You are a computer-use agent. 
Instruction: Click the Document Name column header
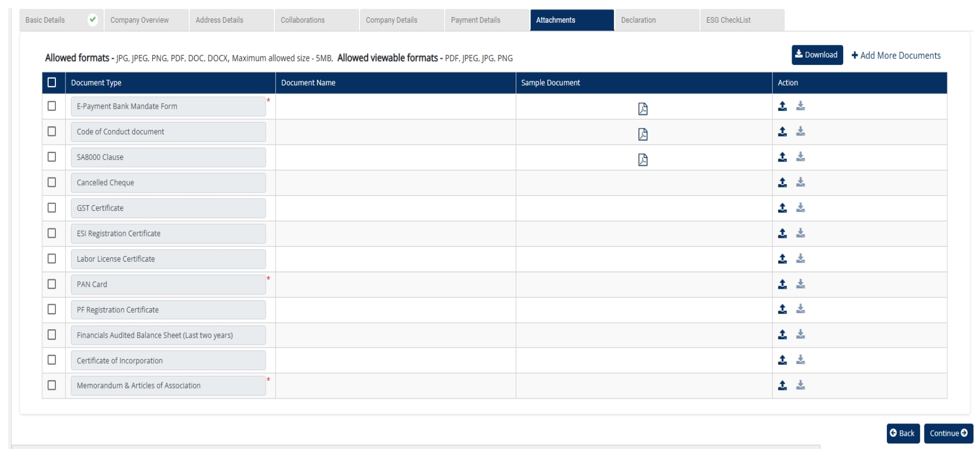coord(396,83)
